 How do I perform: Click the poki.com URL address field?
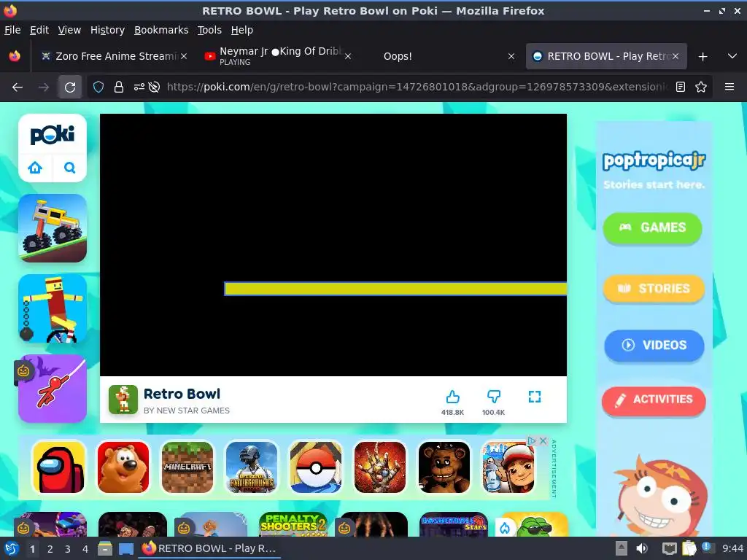pyautogui.click(x=417, y=87)
